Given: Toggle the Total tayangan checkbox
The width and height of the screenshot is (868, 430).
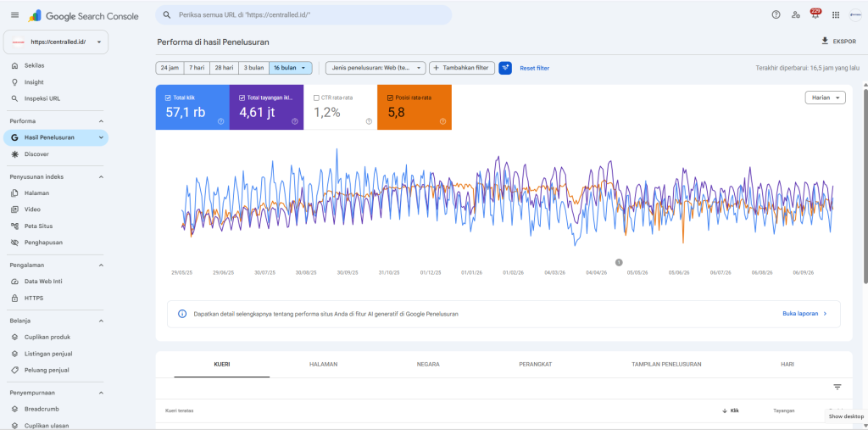Looking at the screenshot, I should click(x=242, y=98).
